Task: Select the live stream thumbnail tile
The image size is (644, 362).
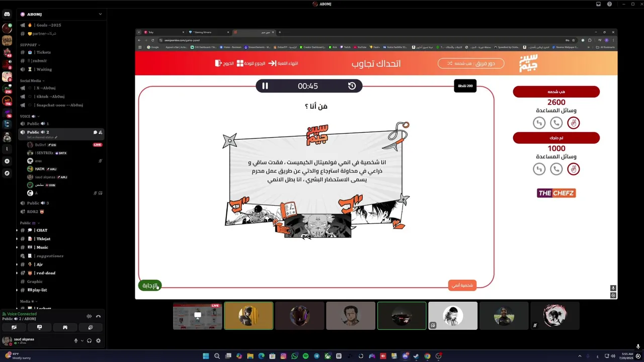Action: coord(198,316)
